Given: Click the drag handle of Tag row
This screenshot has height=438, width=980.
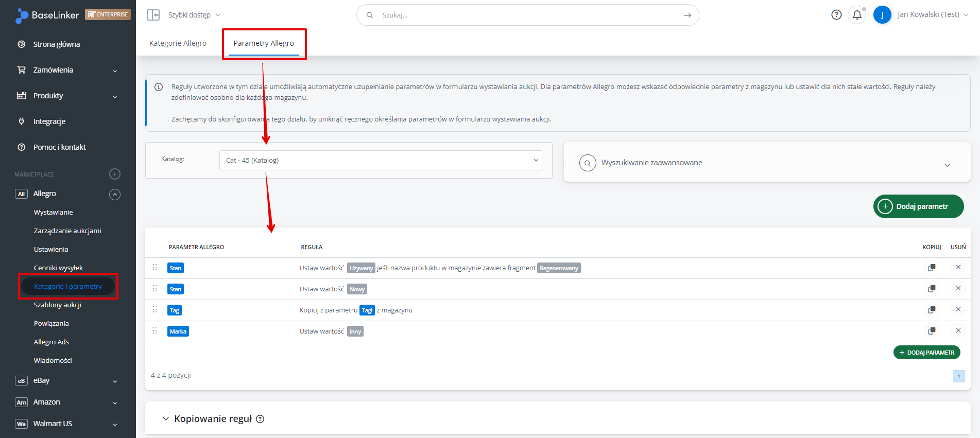Looking at the screenshot, I should point(154,309).
